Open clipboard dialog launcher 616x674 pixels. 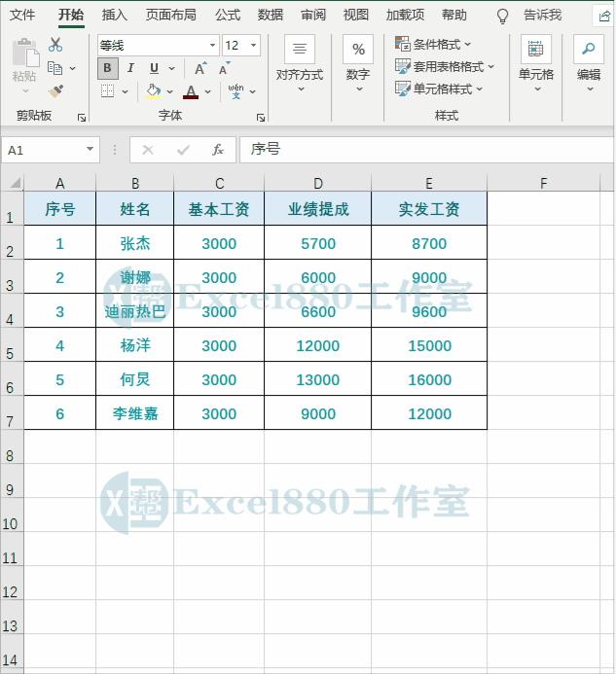point(82,118)
